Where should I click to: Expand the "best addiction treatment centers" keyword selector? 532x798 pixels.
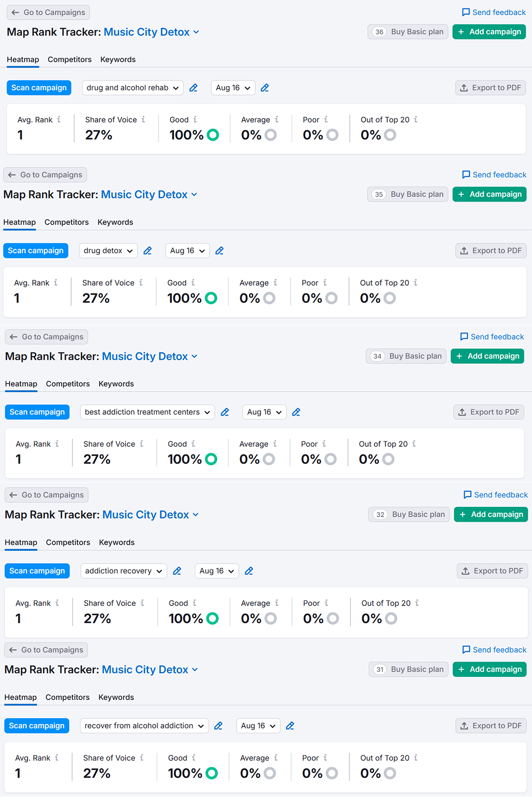coord(147,412)
